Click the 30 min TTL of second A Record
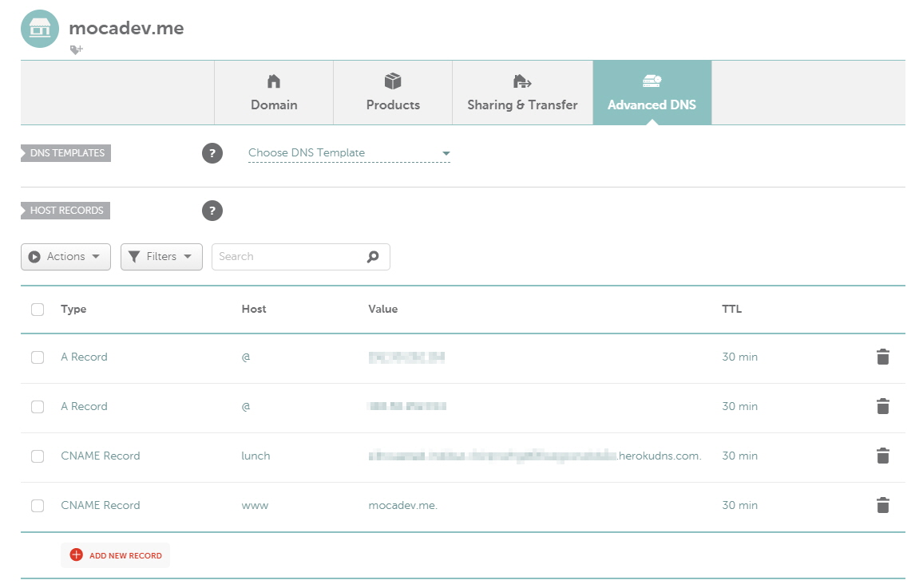 click(x=740, y=406)
